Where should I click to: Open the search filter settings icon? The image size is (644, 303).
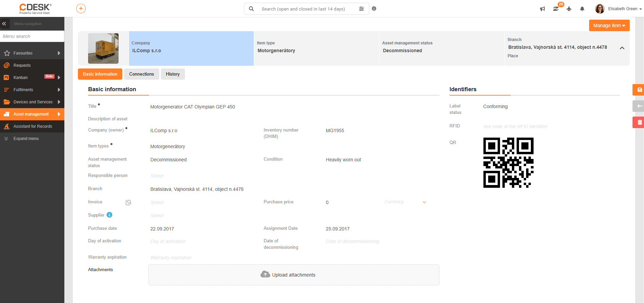[361, 9]
